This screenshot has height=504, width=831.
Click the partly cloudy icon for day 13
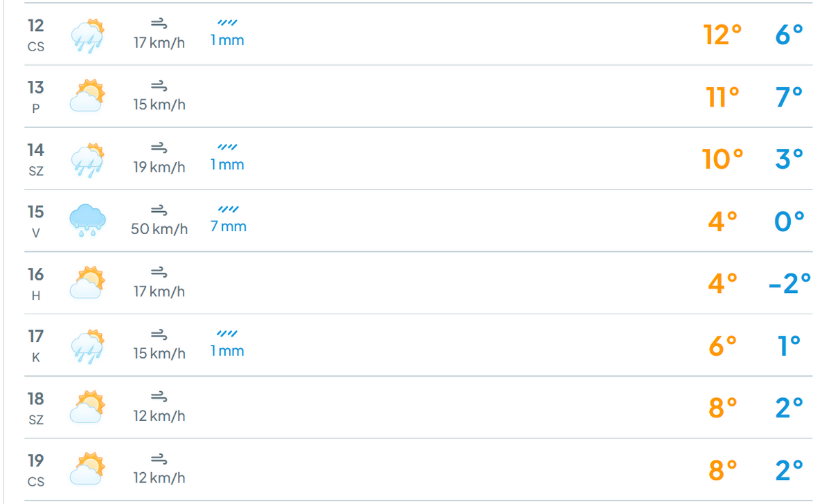(x=87, y=96)
